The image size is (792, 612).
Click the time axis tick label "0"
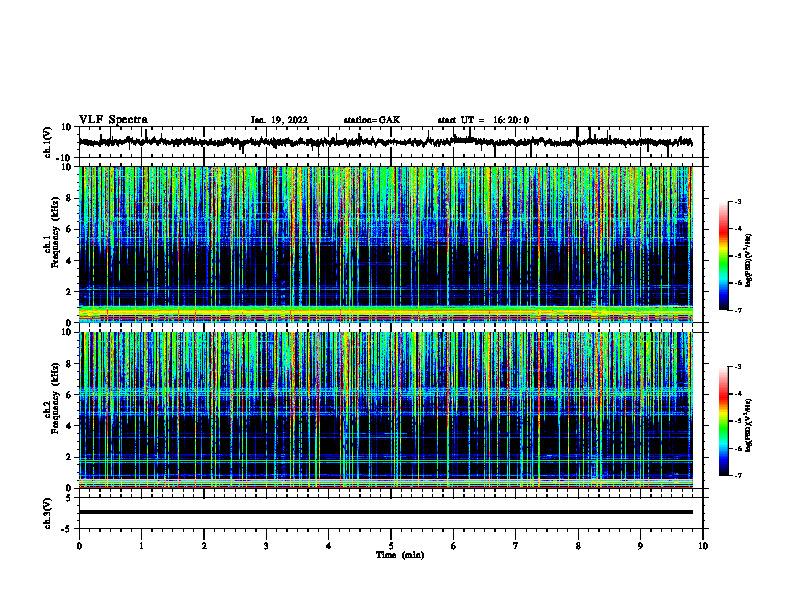point(79,546)
